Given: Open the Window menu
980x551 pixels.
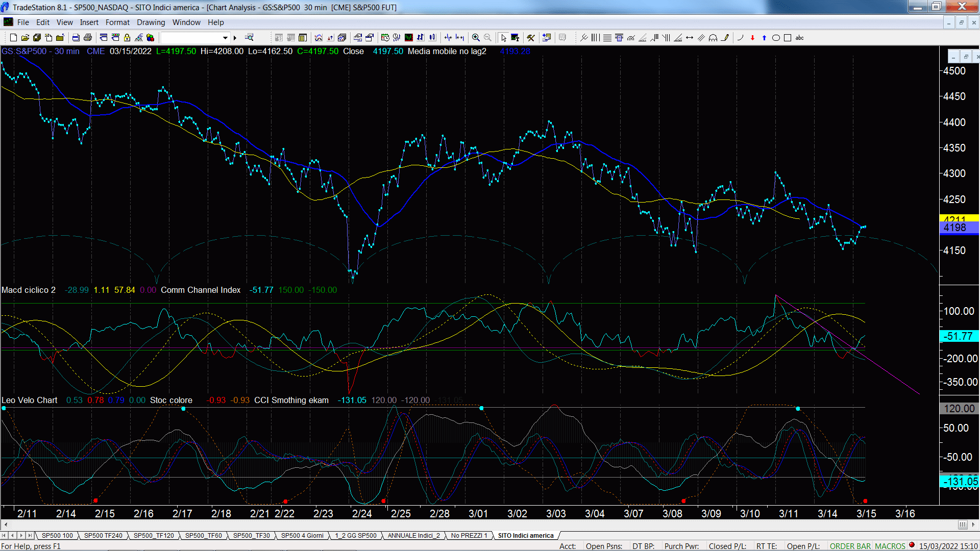Looking at the screenshot, I should point(186,22).
